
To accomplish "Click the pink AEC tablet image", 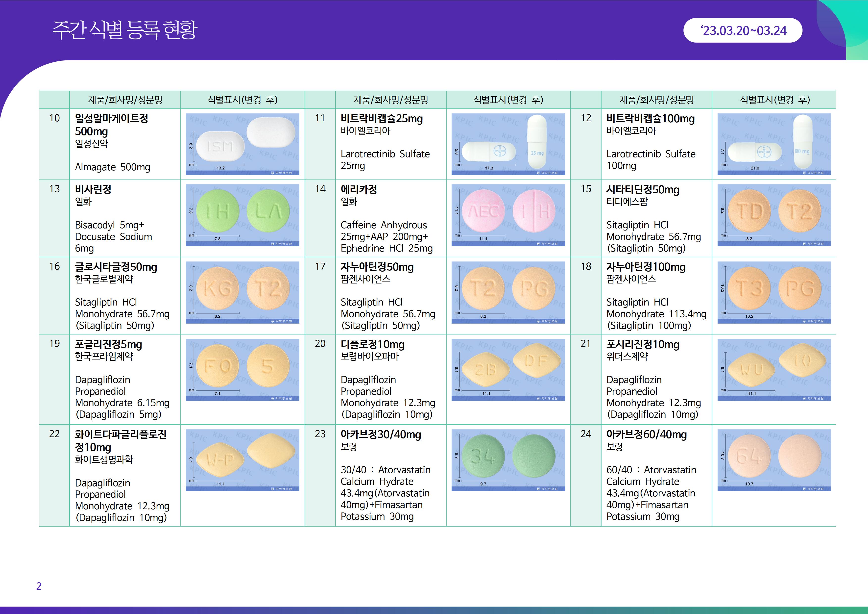I will 508,215.
